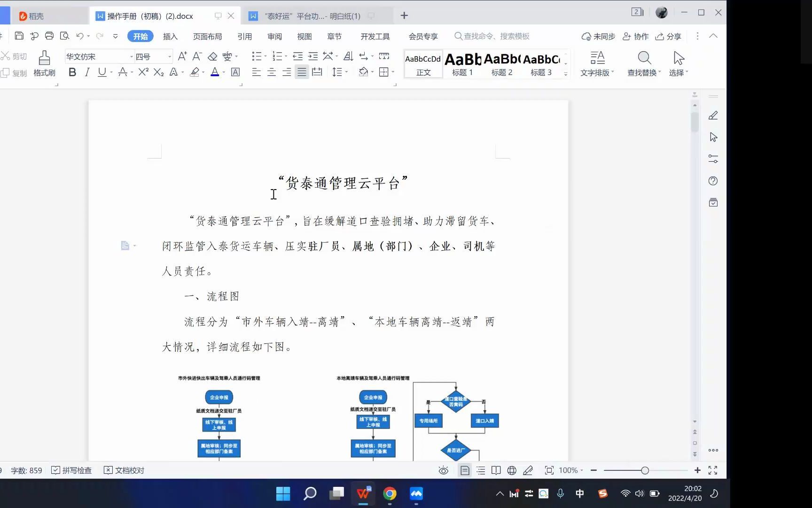This screenshot has width=812, height=508.
Task: Toggle reading mode view
Action: coord(496,470)
